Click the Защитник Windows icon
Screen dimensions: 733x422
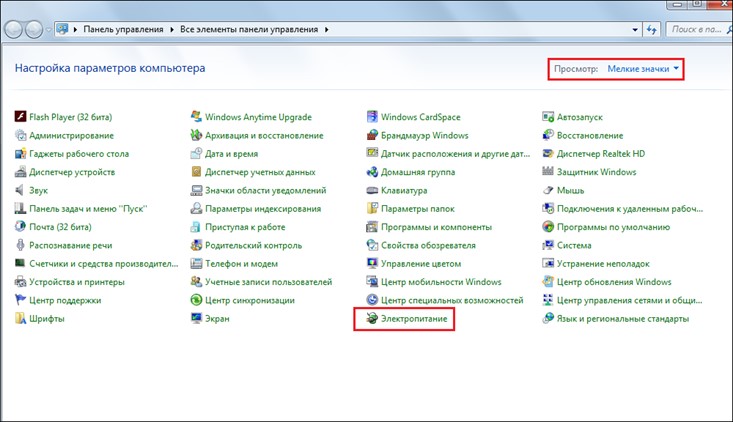[x=548, y=172]
